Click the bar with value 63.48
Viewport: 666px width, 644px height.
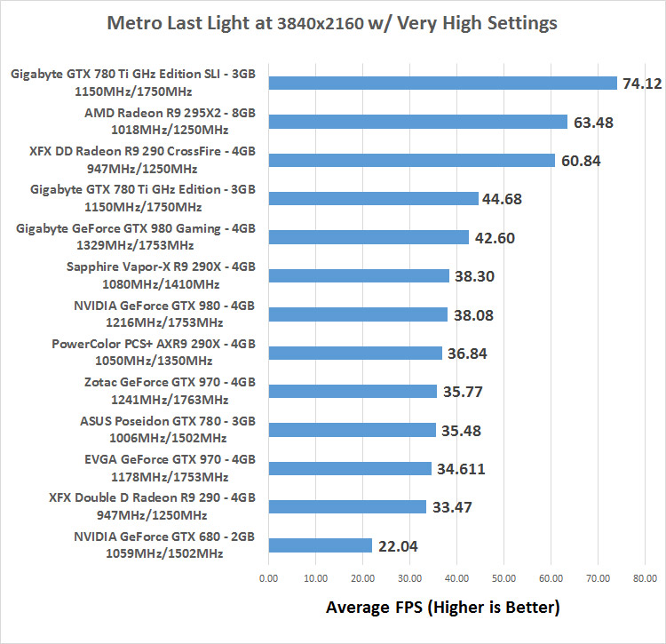tap(418, 122)
